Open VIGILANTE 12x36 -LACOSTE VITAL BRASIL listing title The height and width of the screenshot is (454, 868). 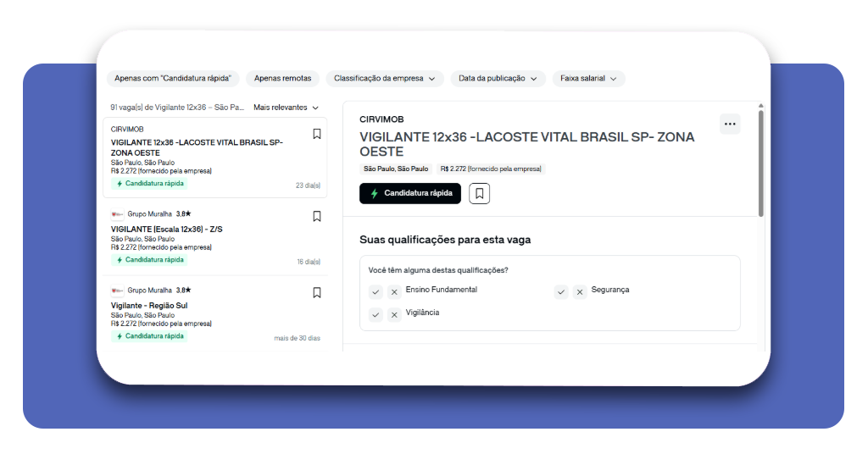(197, 147)
